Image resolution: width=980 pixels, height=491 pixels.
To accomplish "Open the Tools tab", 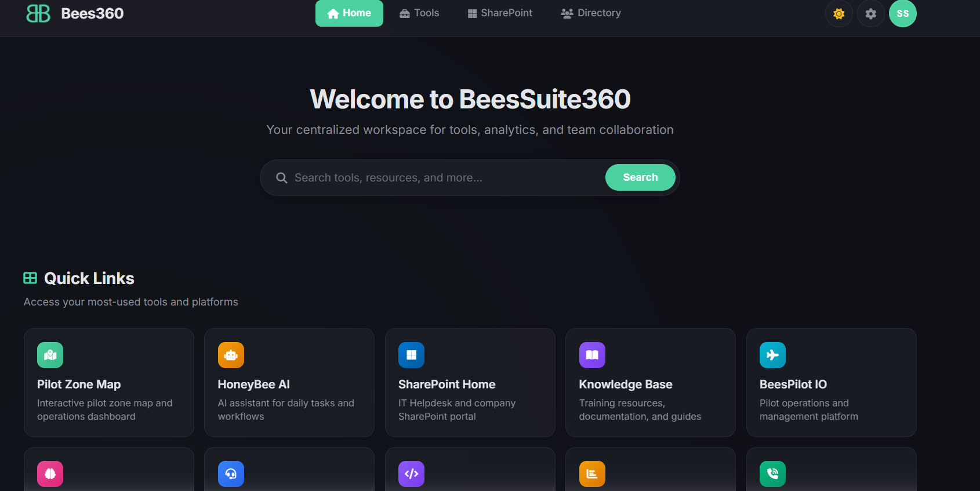I will [419, 13].
